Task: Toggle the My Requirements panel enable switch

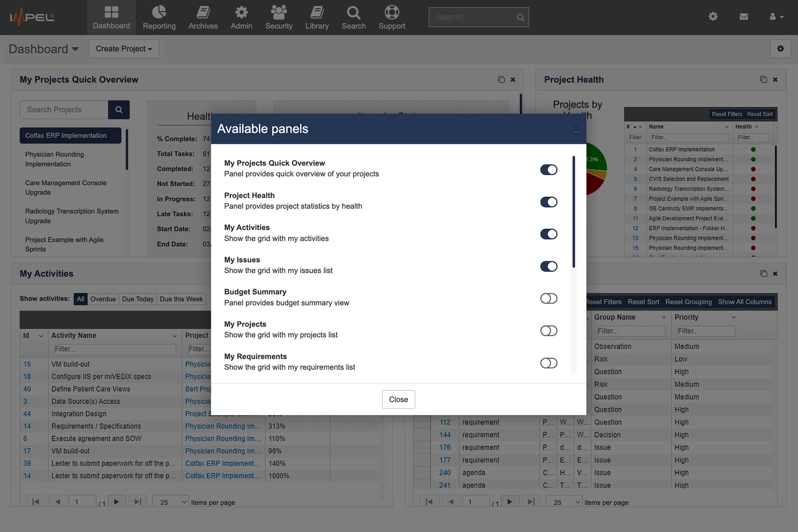Action: [x=547, y=362]
